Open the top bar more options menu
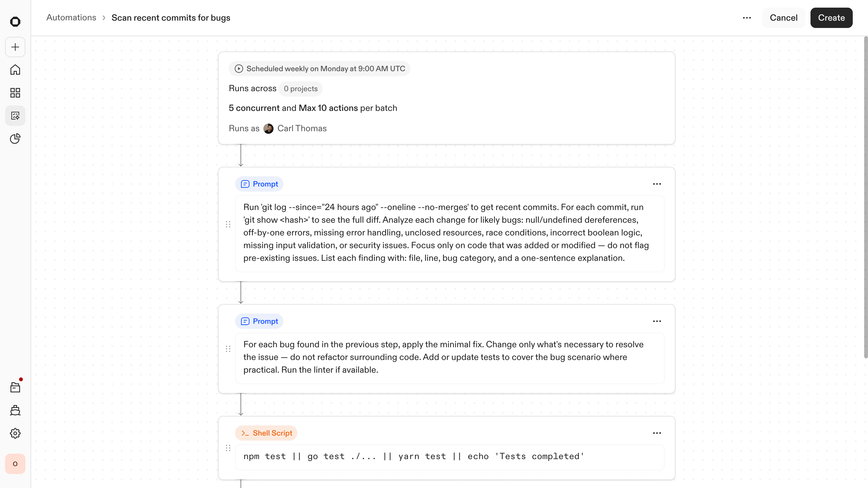 coord(747,18)
